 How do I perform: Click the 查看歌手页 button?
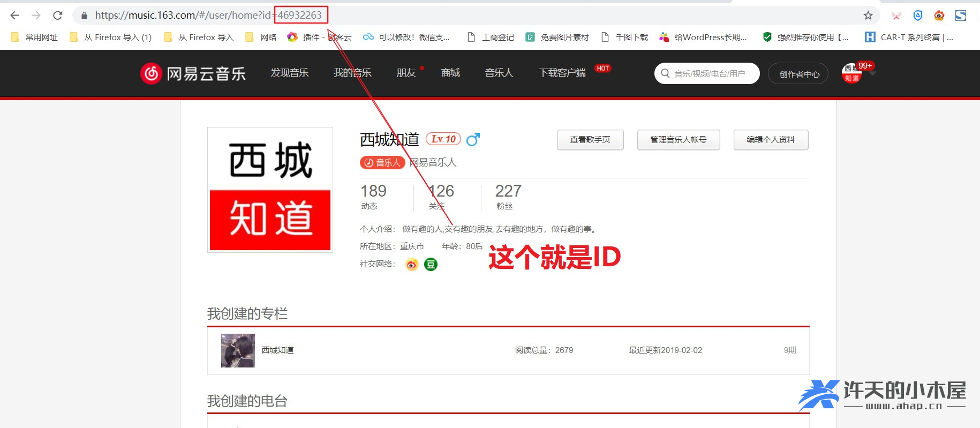[x=590, y=140]
